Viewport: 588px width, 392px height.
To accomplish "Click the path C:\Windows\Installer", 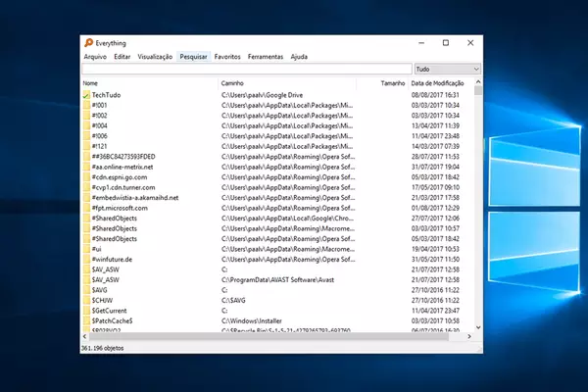I will (252, 320).
